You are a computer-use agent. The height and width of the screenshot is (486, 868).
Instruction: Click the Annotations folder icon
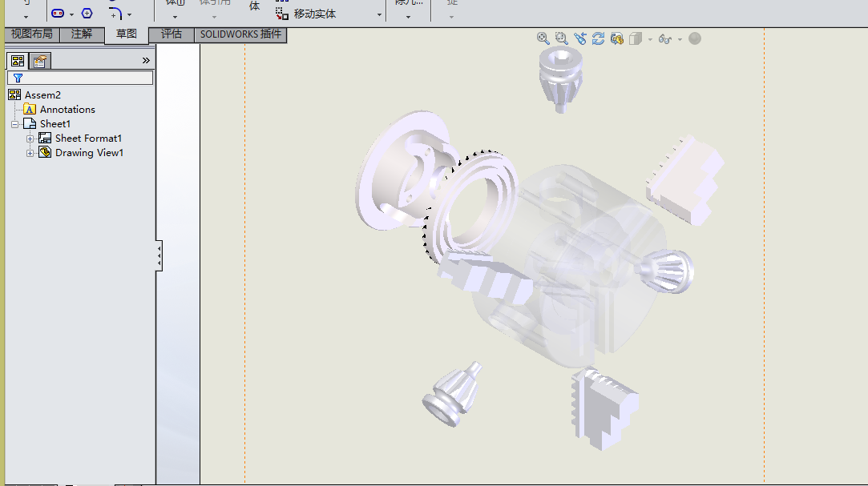point(30,110)
